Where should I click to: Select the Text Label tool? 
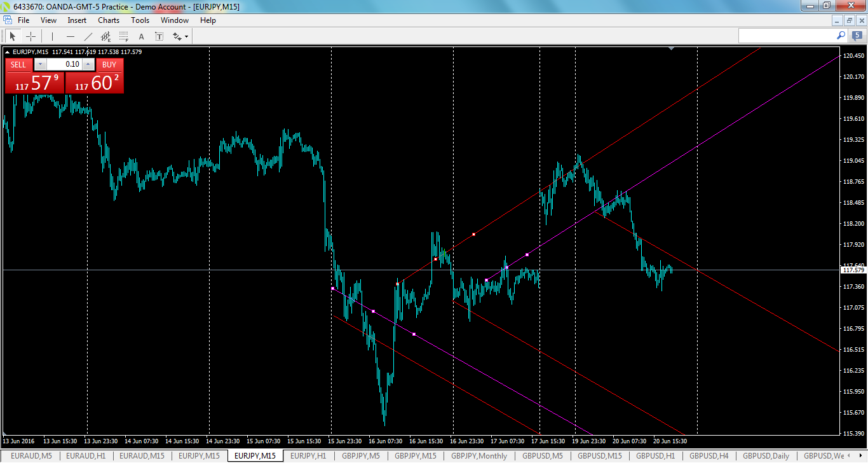click(159, 36)
